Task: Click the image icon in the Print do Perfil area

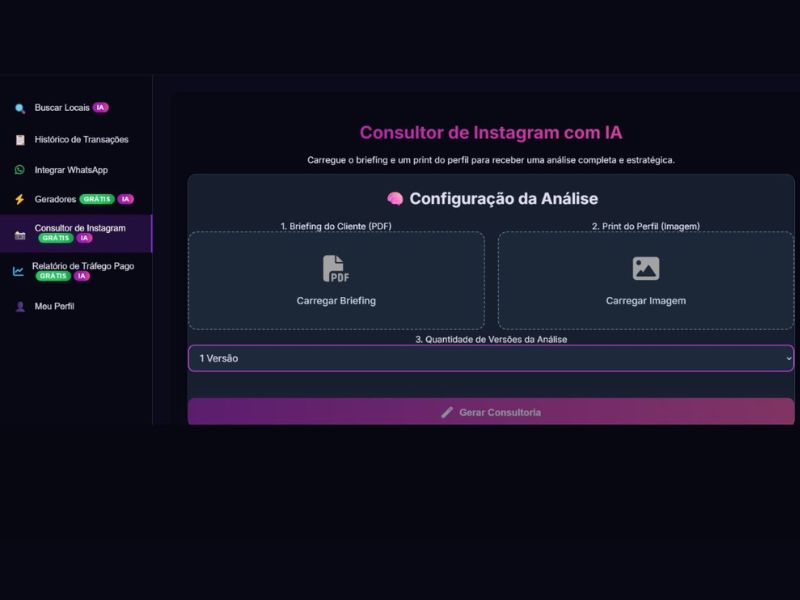Action: point(646,267)
